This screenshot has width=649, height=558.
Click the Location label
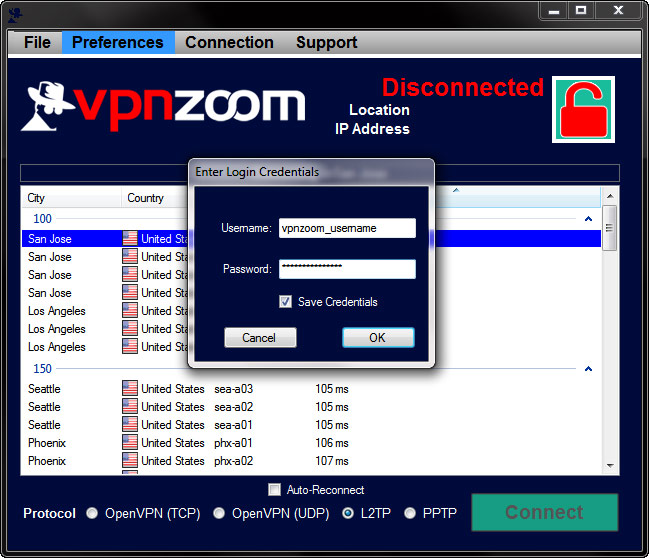tap(380, 110)
